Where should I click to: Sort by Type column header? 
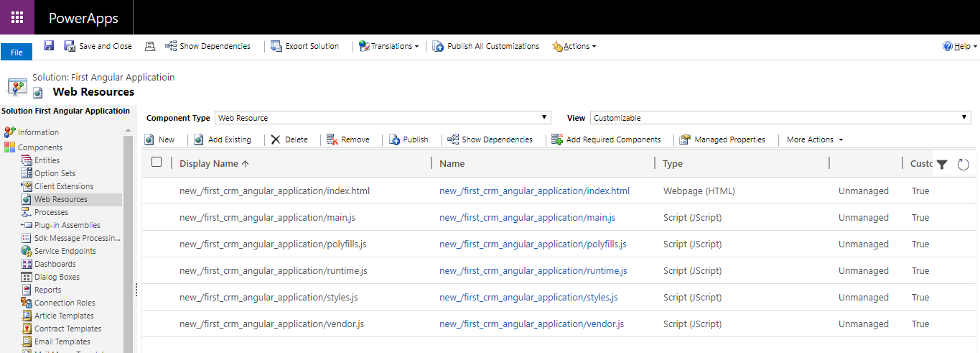point(673,163)
